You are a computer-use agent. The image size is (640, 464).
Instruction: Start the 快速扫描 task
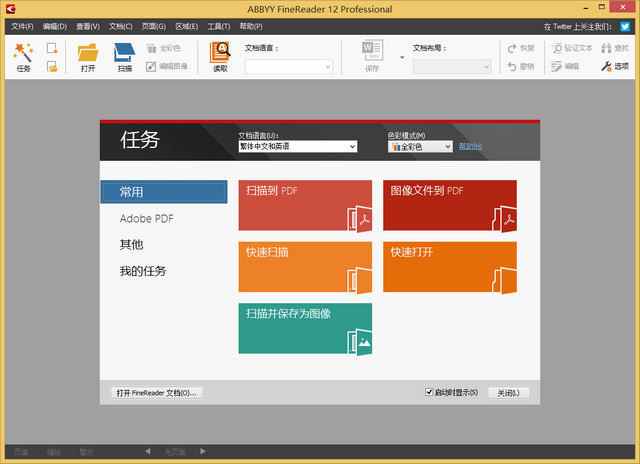coord(305,267)
